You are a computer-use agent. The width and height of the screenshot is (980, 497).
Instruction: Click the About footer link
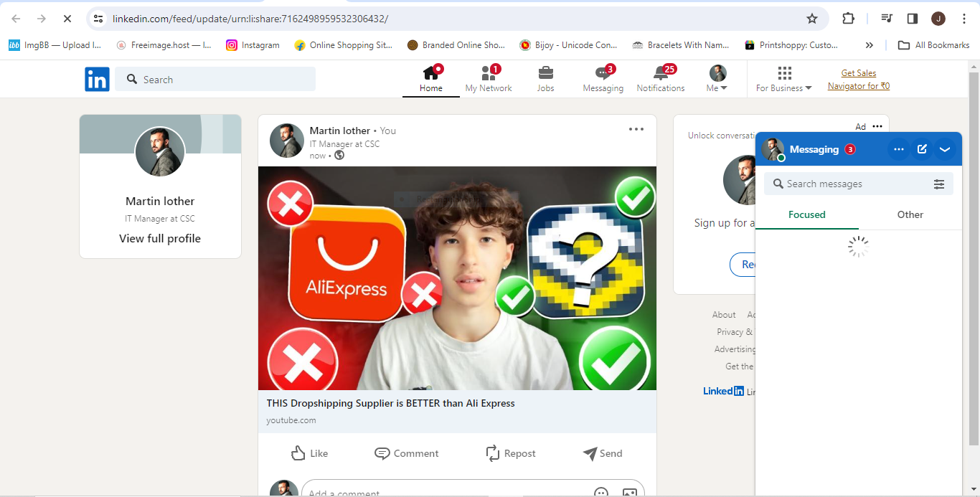pyautogui.click(x=724, y=315)
